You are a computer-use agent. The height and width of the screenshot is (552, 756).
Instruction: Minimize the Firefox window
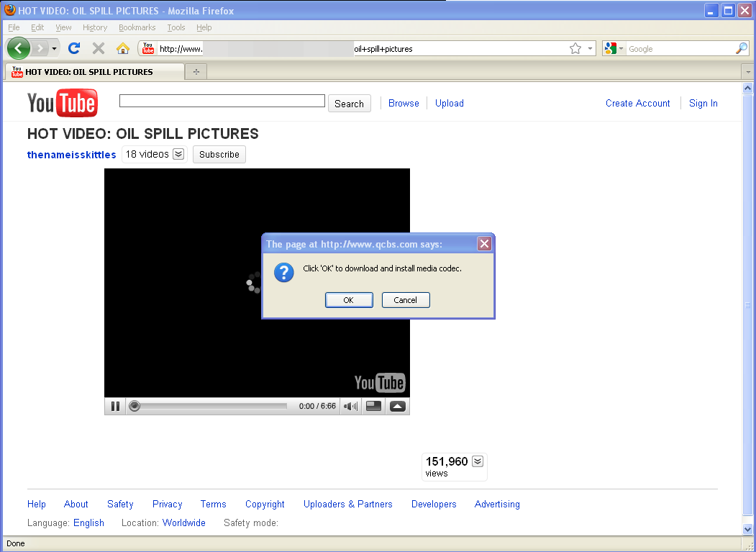[711, 10]
